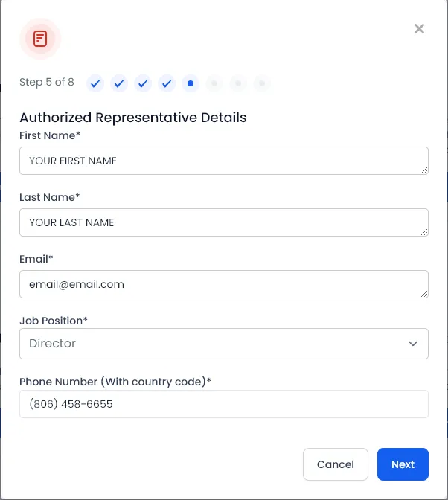
Task: Select the first completed step checkmark
Action: click(95, 83)
